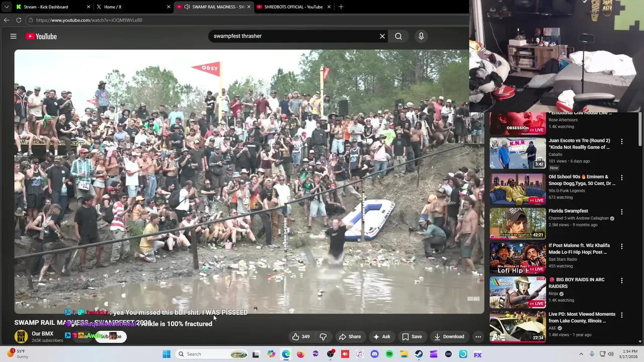Image resolution: width=644 pixels, height=362 pixels.
Task: Save the video to a playlist
Action: (412, 337)
